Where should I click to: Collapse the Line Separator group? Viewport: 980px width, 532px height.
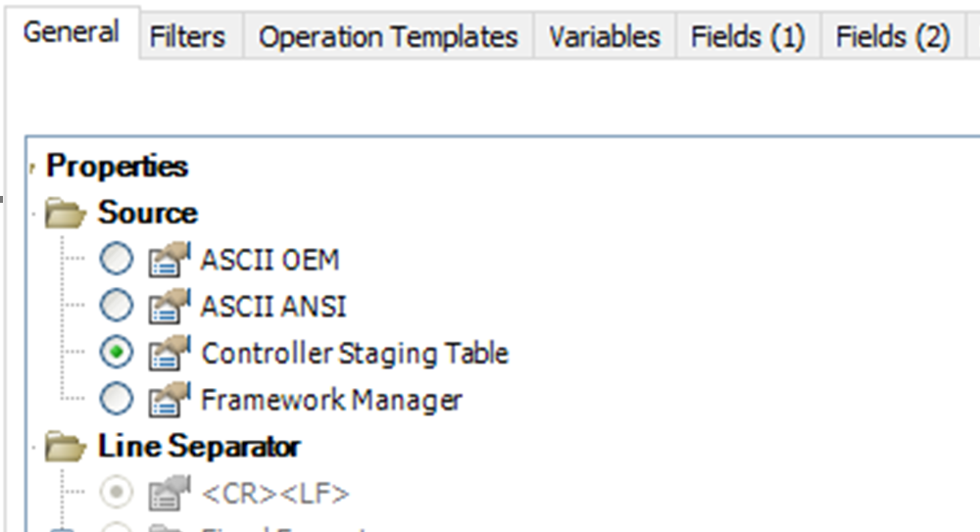(33, 448)
